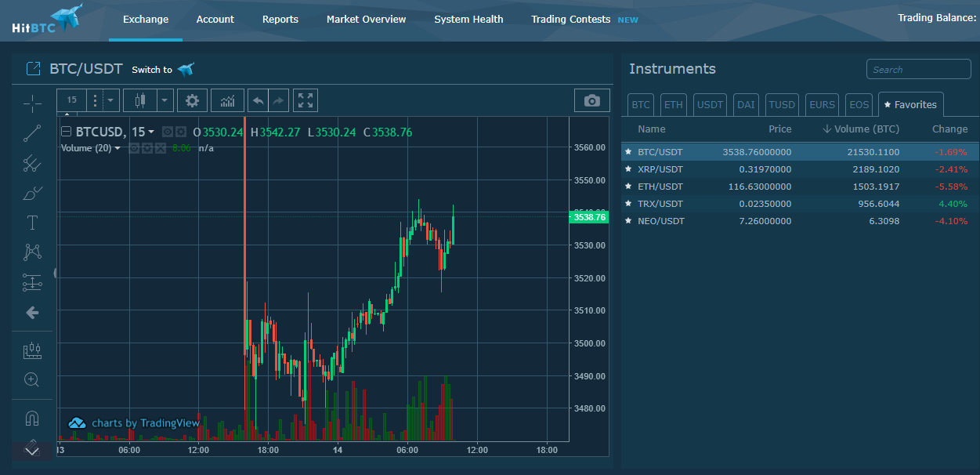Collapse the drawing toolbar with side handle
Screen dimensions: 980x475
click(55, 273)
